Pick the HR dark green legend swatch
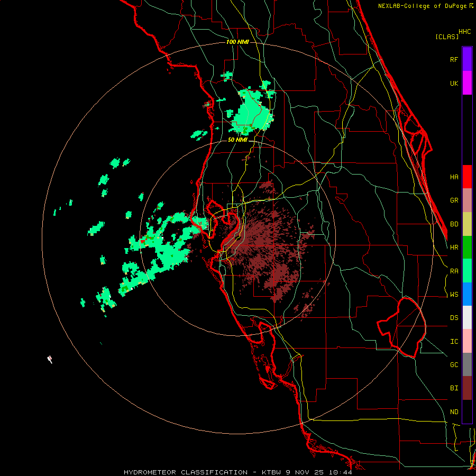Image resolution: width=476 pixels, height=476 pixels. click(x=467, y=248)
